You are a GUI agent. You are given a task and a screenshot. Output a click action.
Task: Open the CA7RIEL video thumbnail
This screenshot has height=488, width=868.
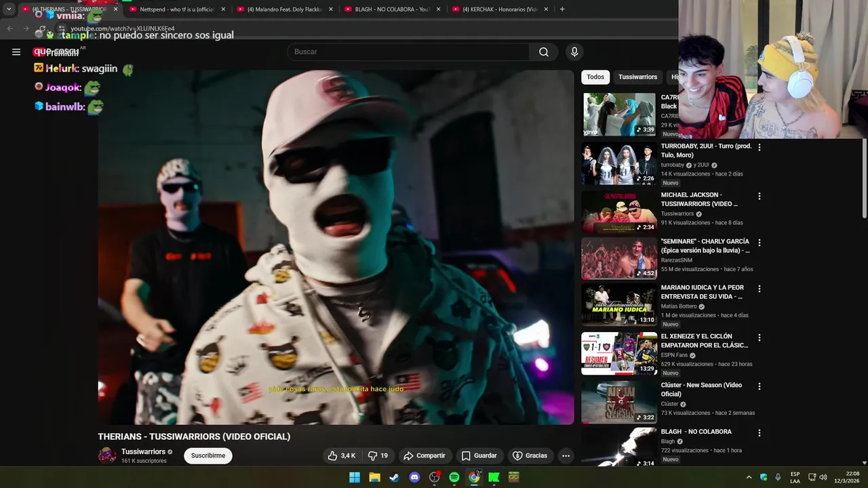(619, 115)
